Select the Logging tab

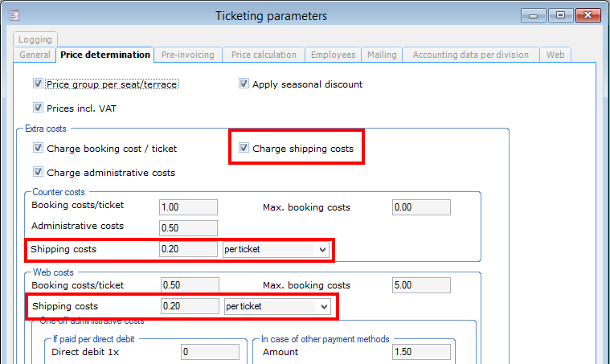point(35,39)
